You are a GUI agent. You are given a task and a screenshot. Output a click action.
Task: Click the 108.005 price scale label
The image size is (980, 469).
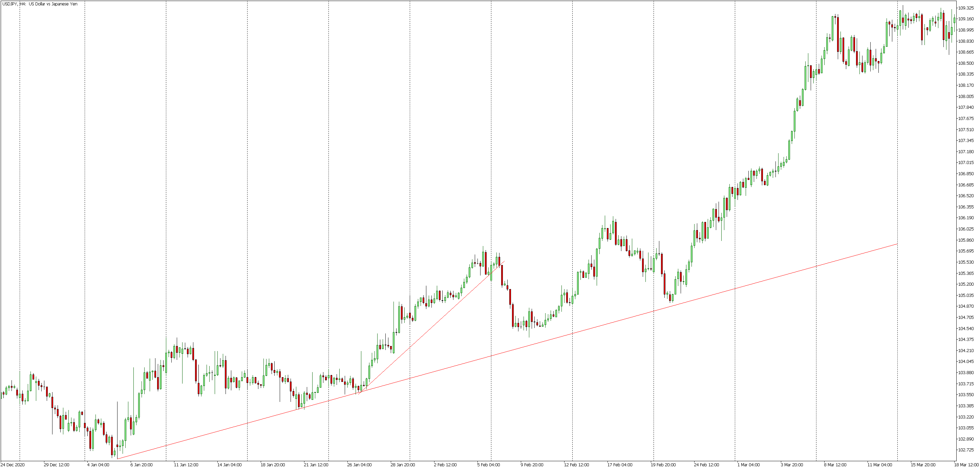pos(966,96)
